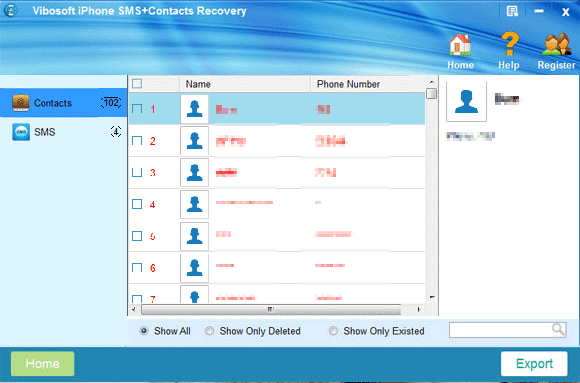The width and height of the screenshot is (580, 383).
Task: Check the box for contact row 7
Action: [137, 298]
